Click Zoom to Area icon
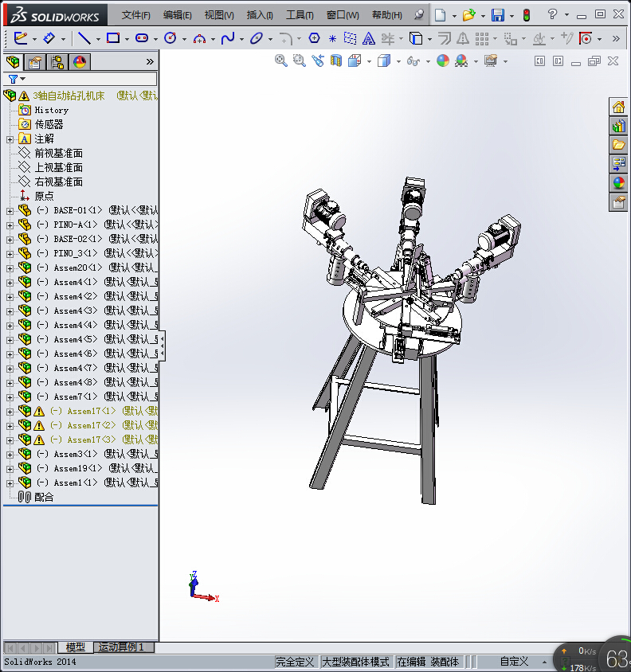 [299, 61]
